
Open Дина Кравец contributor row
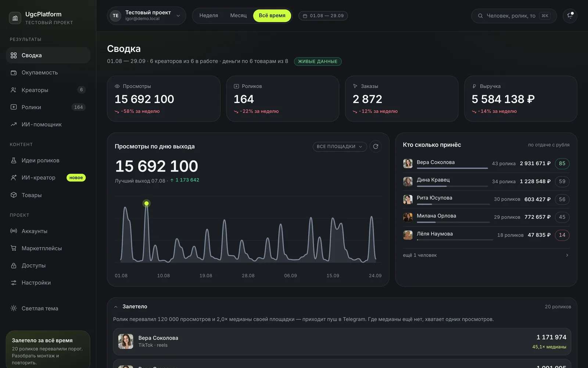(x=486, y=182)
